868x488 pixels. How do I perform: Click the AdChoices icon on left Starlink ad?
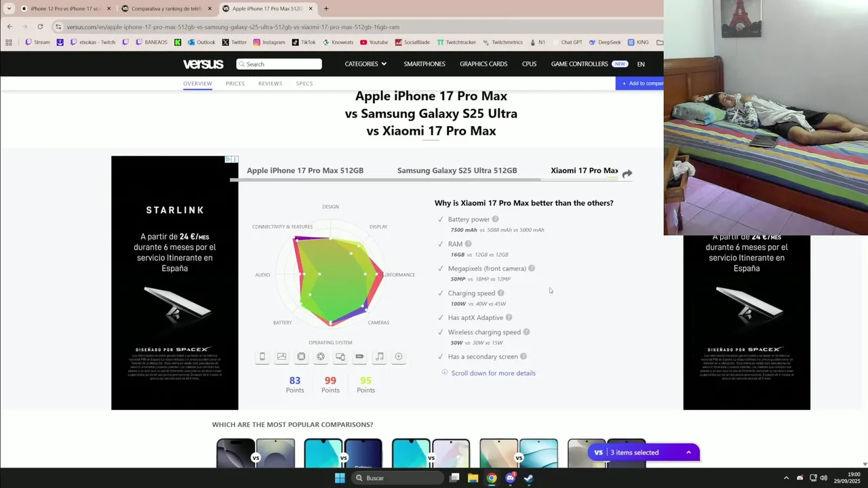229,159
